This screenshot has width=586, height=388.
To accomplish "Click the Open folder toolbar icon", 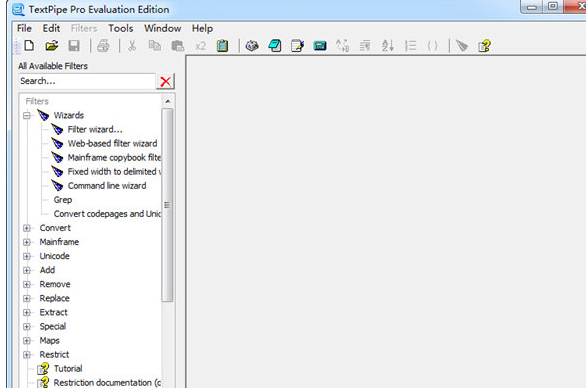I will (x=52, y=46).
